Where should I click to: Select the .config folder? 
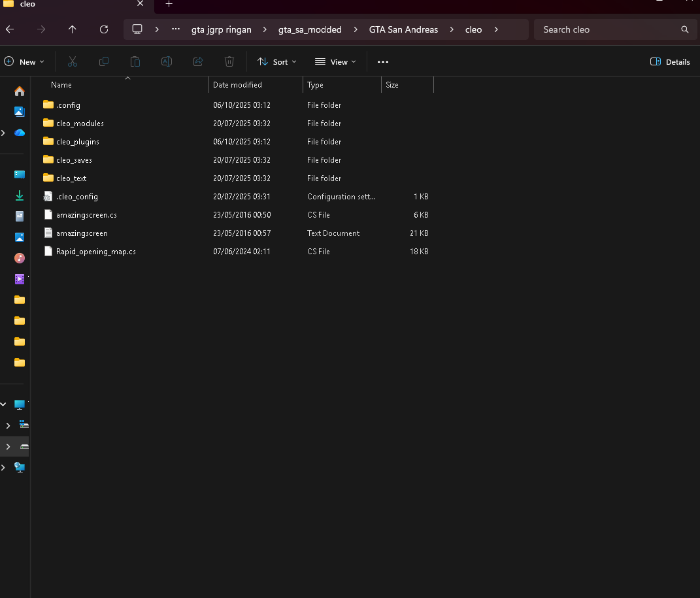(237, 105)
